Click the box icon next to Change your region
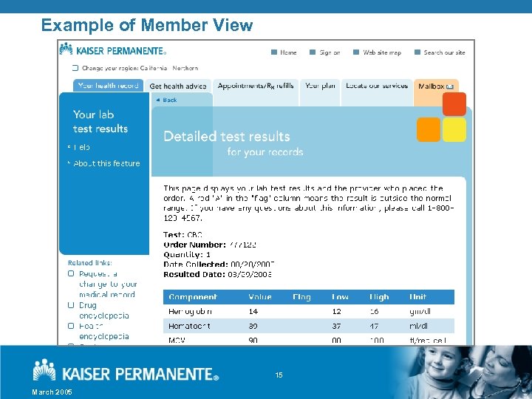The image size is (532, 399). coord(75,68)
